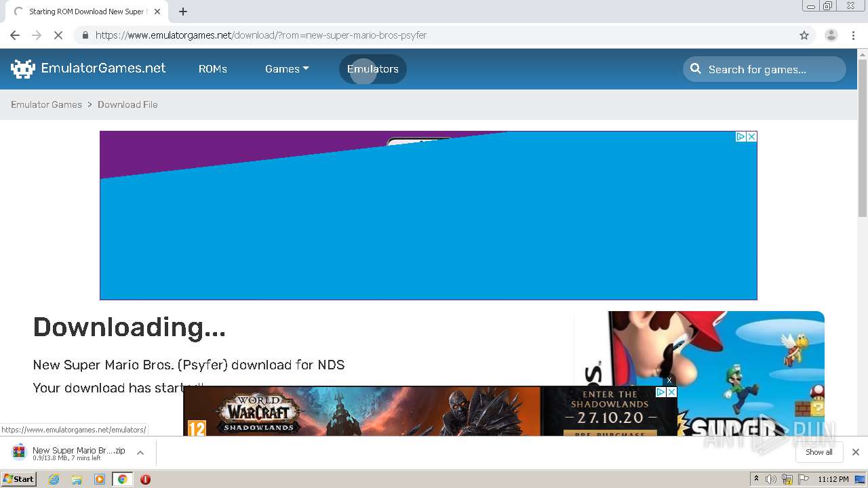Screen dimensions: 868x488
Task: Launch Internet Explorer from taskbar
Action: point(54,479)
